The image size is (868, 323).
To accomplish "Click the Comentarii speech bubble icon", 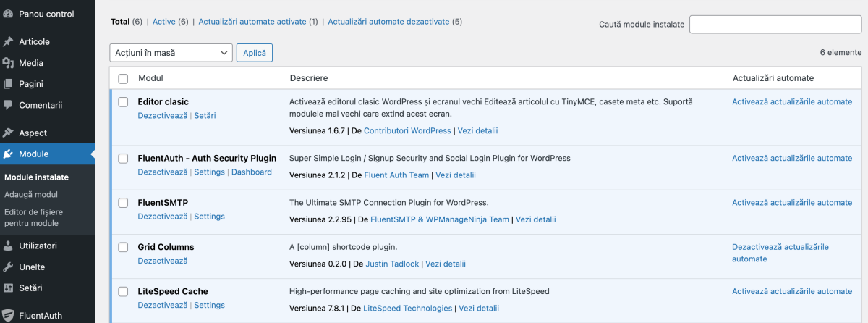I will pos(8,105).
